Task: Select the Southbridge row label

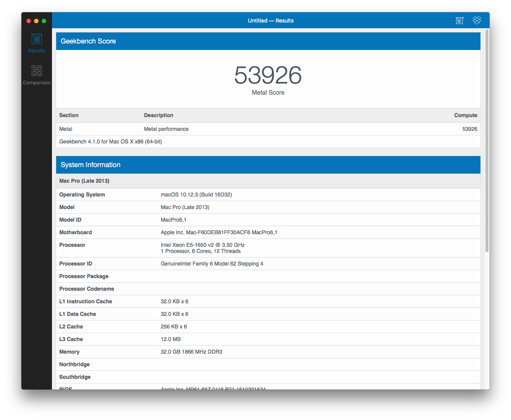Action: pyautogui.click(x=75, y=377)
